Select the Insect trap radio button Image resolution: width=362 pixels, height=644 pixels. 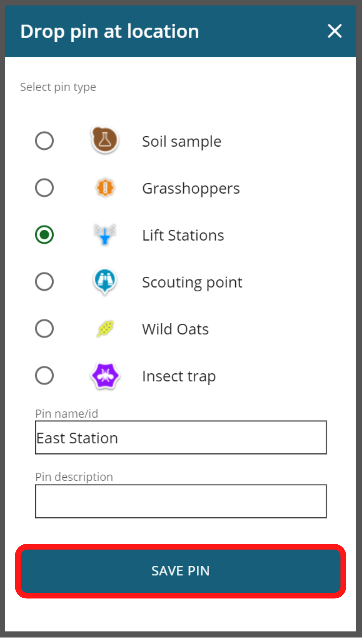(44, 376)
